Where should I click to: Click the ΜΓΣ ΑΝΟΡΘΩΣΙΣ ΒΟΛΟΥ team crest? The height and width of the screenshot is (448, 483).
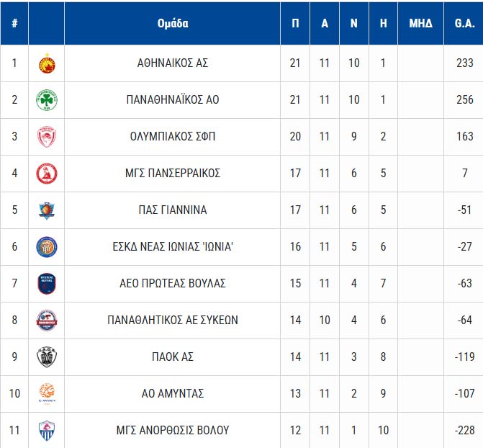coord(47,431)
